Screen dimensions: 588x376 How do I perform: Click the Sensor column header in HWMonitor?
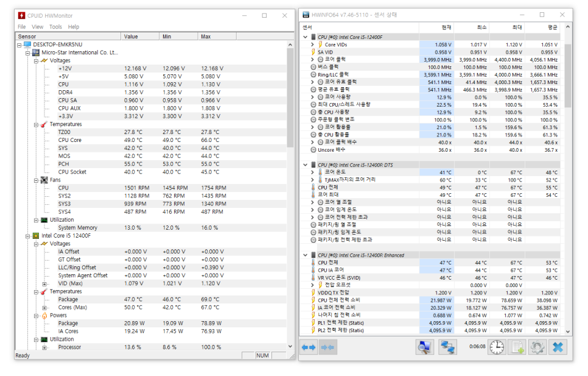[x=68, y=37]
